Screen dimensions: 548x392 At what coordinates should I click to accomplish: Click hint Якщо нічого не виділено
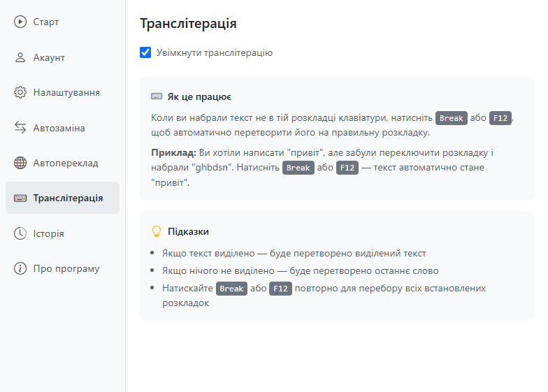tap(301, 271)
